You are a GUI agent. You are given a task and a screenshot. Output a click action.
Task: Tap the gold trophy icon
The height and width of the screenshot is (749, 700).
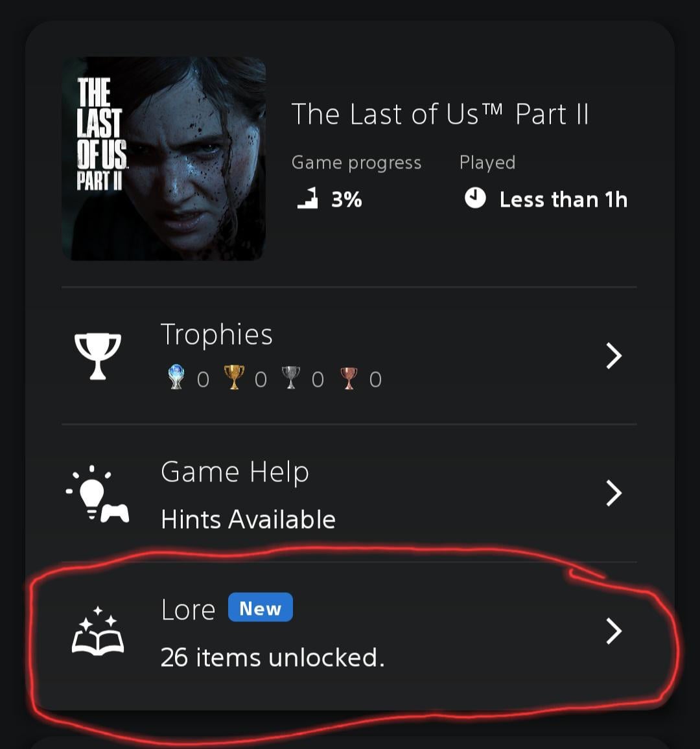234,377
